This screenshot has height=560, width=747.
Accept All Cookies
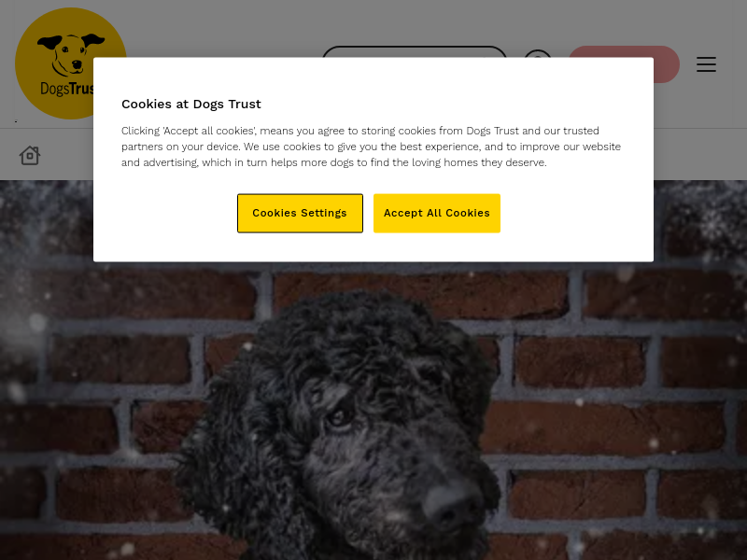coord(437,214)
